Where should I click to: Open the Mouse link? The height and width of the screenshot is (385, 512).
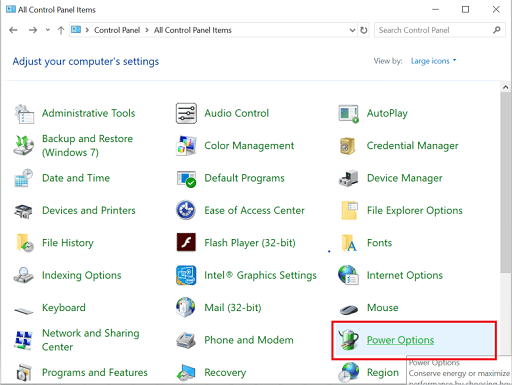[x=383, y=307]
